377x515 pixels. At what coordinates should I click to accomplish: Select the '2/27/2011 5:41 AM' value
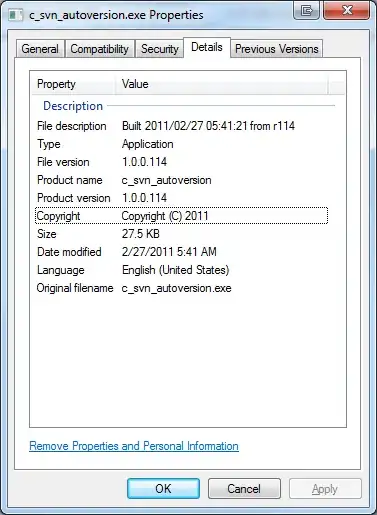pyautogui.click(x=169, y=252)
